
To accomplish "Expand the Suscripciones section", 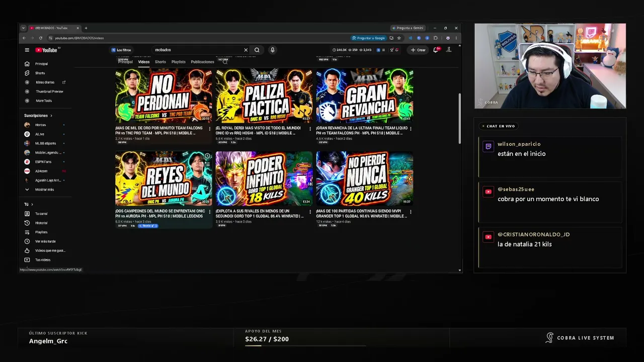I will pyautogui.click(x=38, y=116).
